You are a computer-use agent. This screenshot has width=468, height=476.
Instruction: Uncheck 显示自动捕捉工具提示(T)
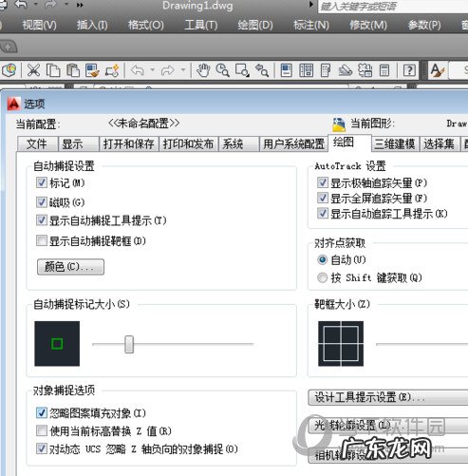[x=42, y=220]
